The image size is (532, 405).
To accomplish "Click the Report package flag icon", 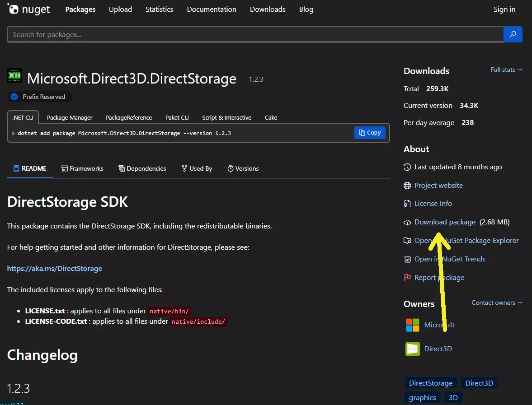I will click(407, 277).
